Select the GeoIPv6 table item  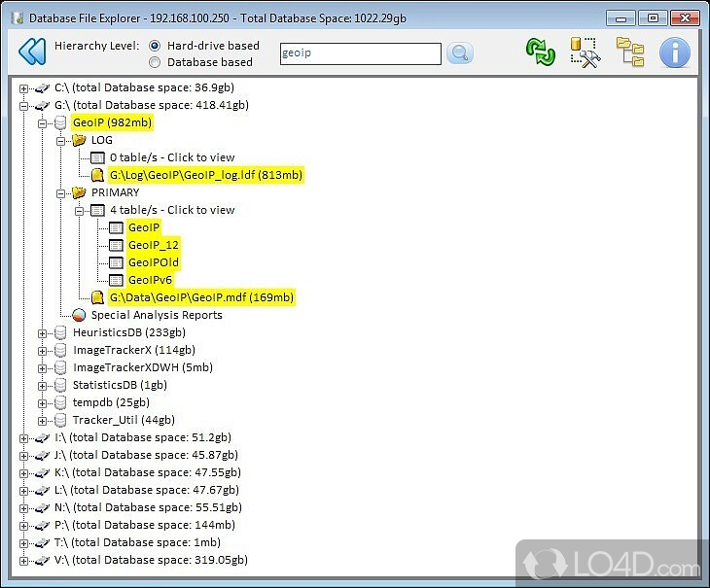150,280
